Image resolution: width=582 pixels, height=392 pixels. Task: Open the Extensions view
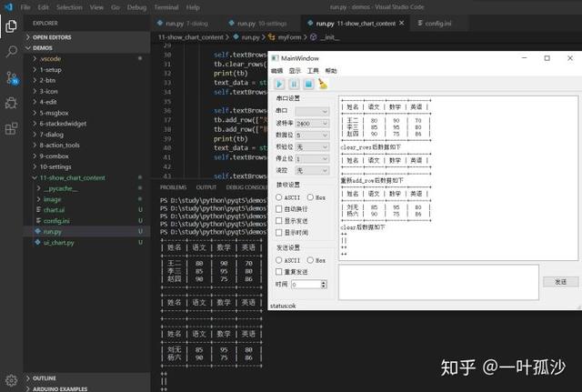pos(11,128)
